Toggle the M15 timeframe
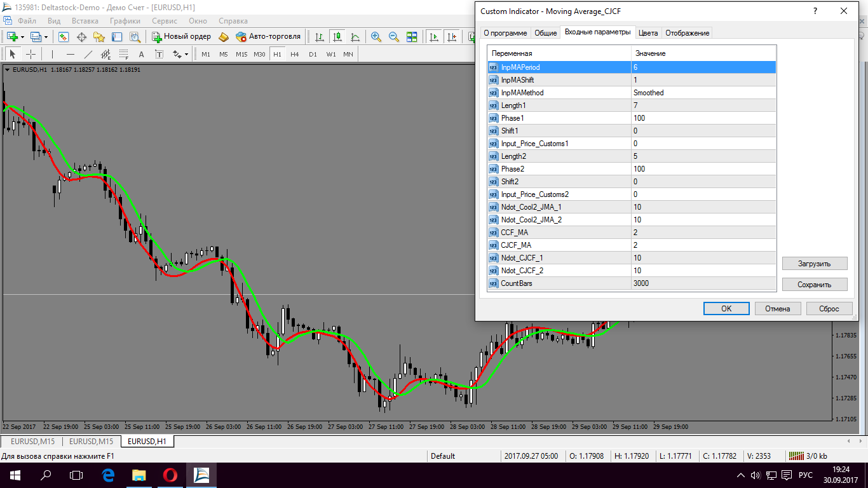 coord(241,54)
